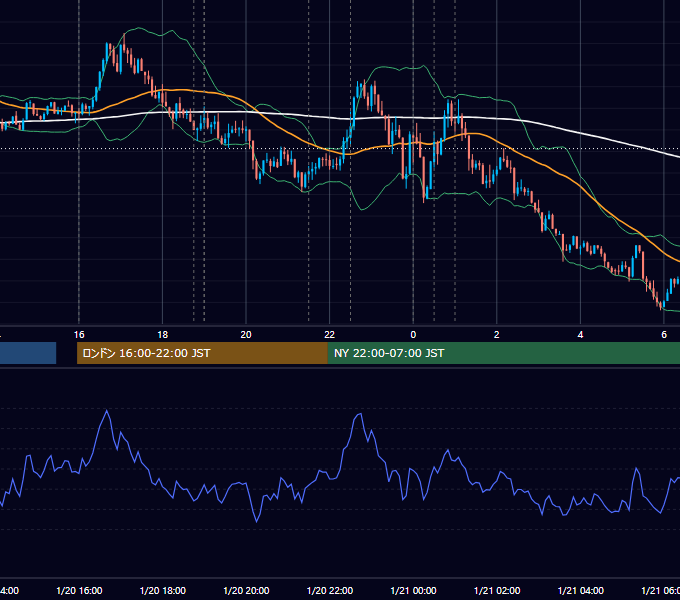Click the price chart axis label 6

(x=664, y=335)
